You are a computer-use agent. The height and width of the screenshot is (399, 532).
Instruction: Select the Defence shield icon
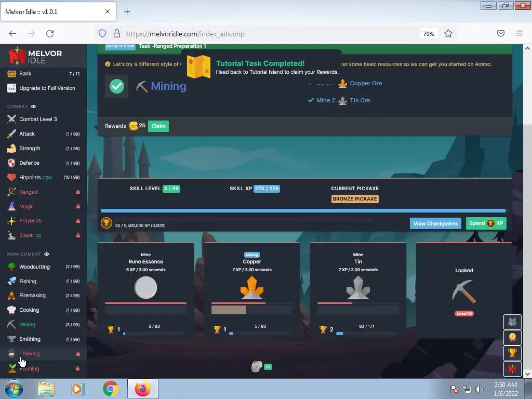coord(11,163)
